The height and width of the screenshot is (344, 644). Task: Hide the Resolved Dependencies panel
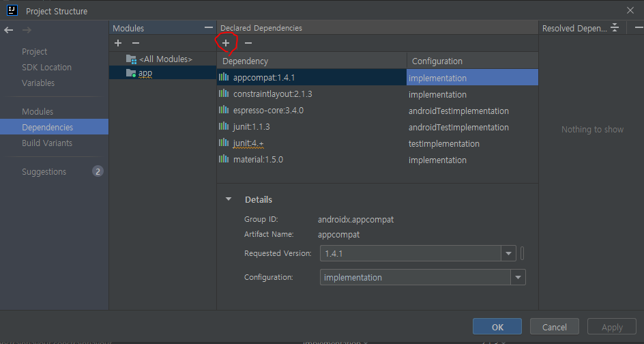pyautogui.click(x=639, y=27)
